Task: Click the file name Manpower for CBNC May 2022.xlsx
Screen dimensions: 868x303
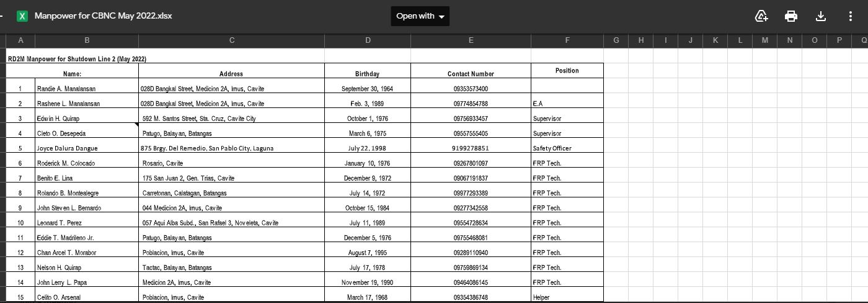Action: [103, 16]
